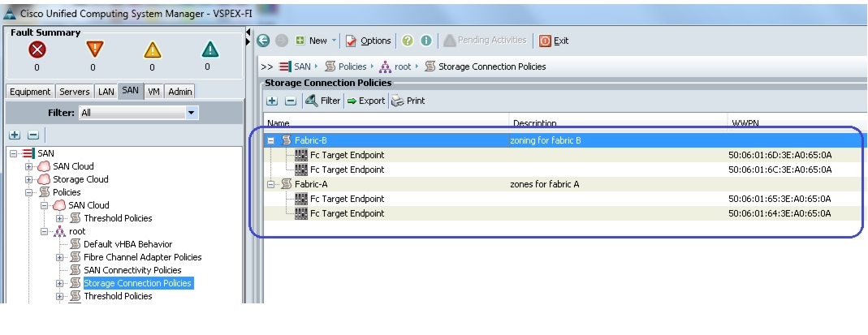The image size is (868, 335).
Task: Click the minor faults yellow triangle icon
Action: click(152, 50)
